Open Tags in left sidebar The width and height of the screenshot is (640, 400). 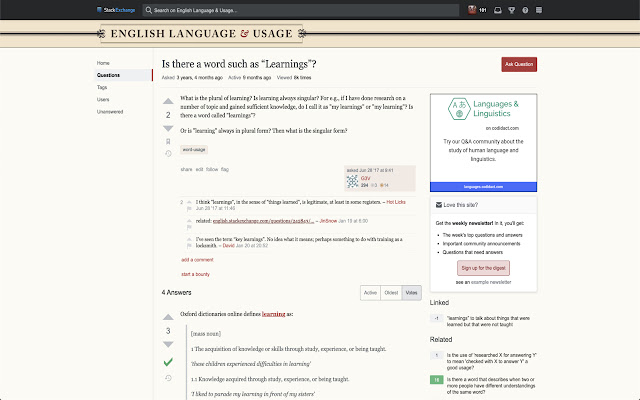[x=102, y=87]
